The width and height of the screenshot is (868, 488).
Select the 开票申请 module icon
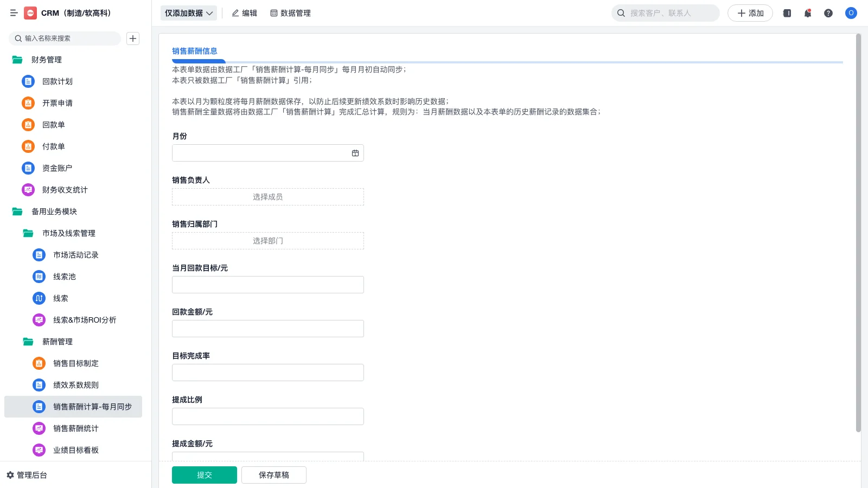point(28,103)
